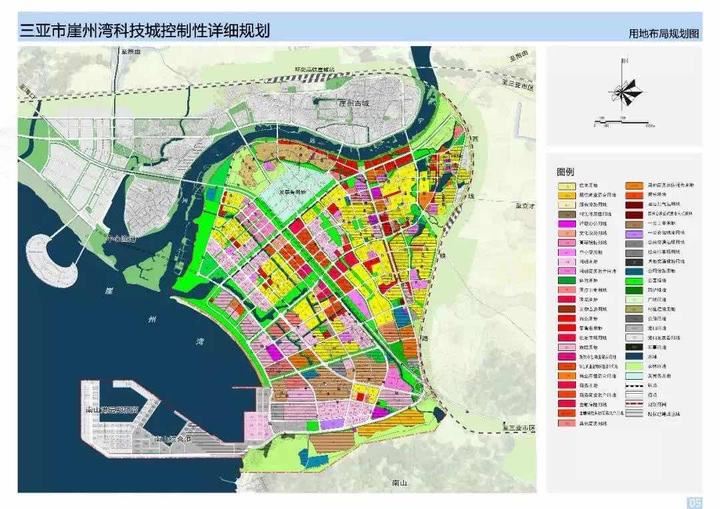Screen dimensions: 720x509
Task: Click the 用地布局规划图 subtitle text
Action: point(664,33)
